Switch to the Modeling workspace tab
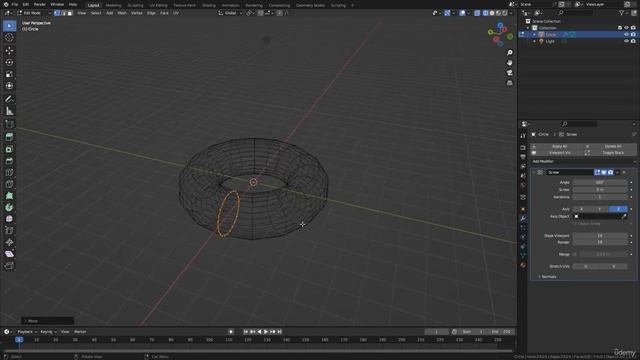 coord(113,5)
